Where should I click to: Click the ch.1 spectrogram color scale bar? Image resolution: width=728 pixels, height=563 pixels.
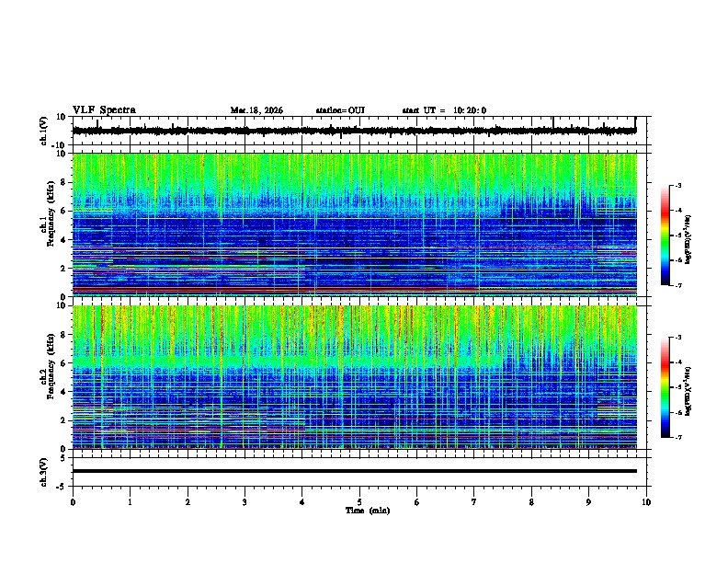point(665,236)
